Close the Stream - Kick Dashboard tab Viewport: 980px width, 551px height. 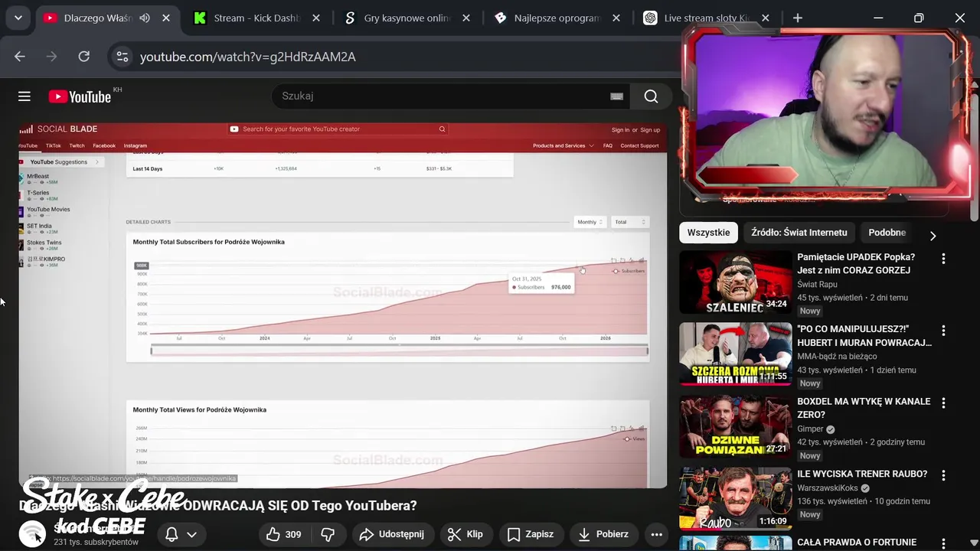pyautogui.click(x=315, y=18)
